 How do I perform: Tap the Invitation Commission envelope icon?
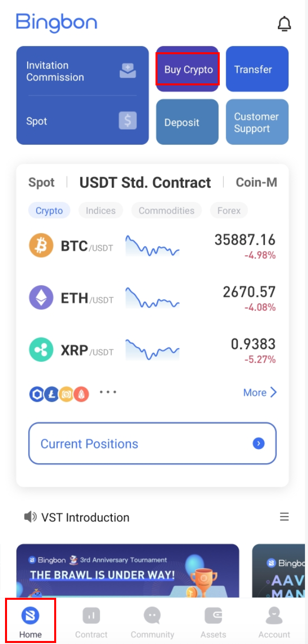[x=127, y=71]
